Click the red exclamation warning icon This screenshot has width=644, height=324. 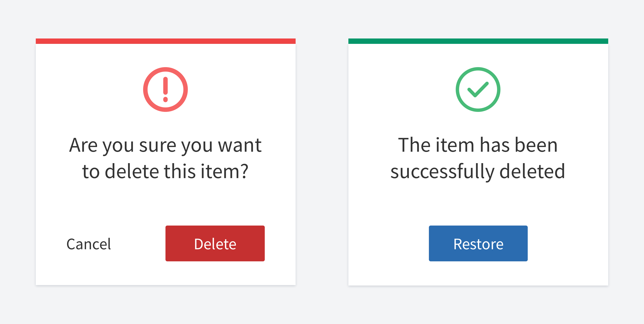[165, 89]
